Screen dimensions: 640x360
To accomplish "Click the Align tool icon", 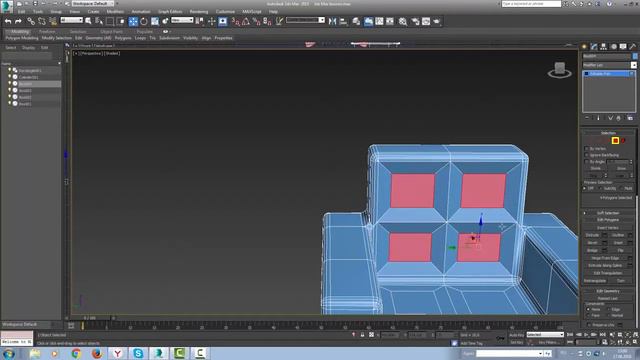I will tap(343, 21).
